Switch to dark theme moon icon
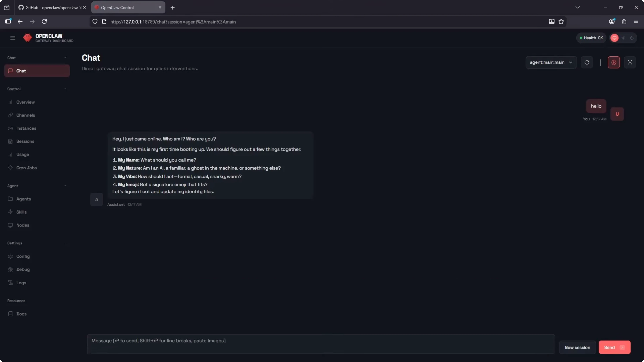The height and width of the screenshot is (362, 644). 632,38
